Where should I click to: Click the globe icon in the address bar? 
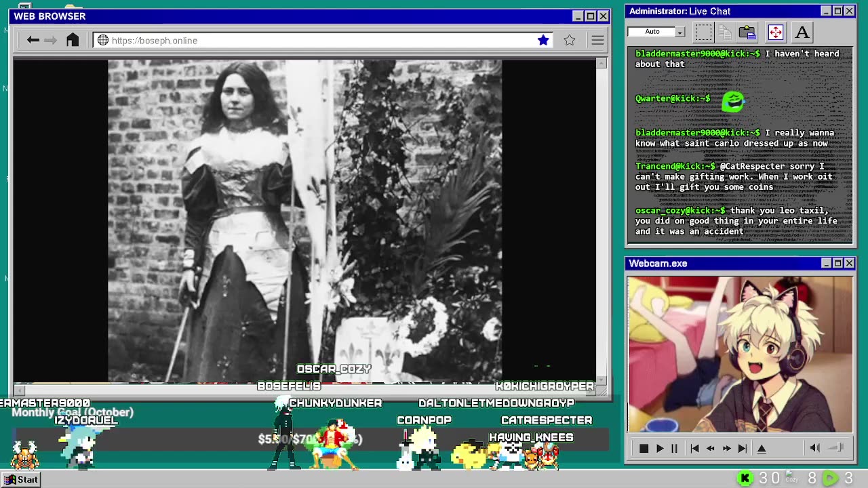coord(103,40)
